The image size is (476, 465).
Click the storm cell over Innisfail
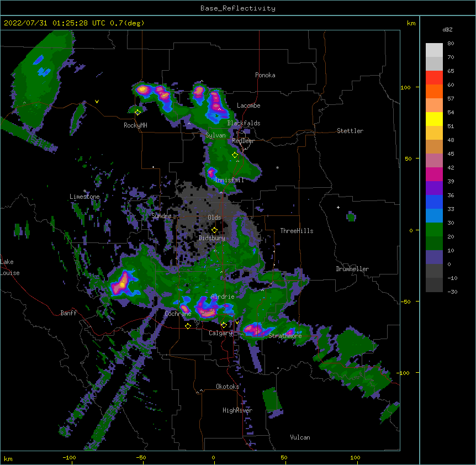pyautogui.click(x=211, y=173)
